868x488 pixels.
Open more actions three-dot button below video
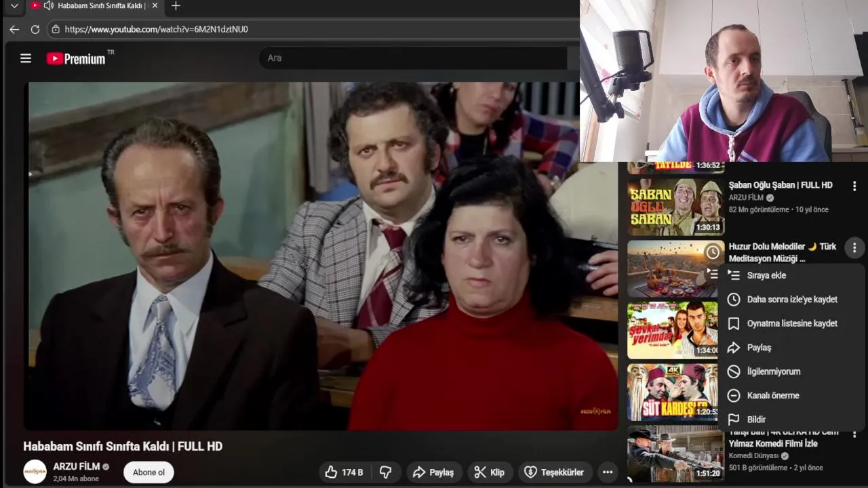point(608,472)
